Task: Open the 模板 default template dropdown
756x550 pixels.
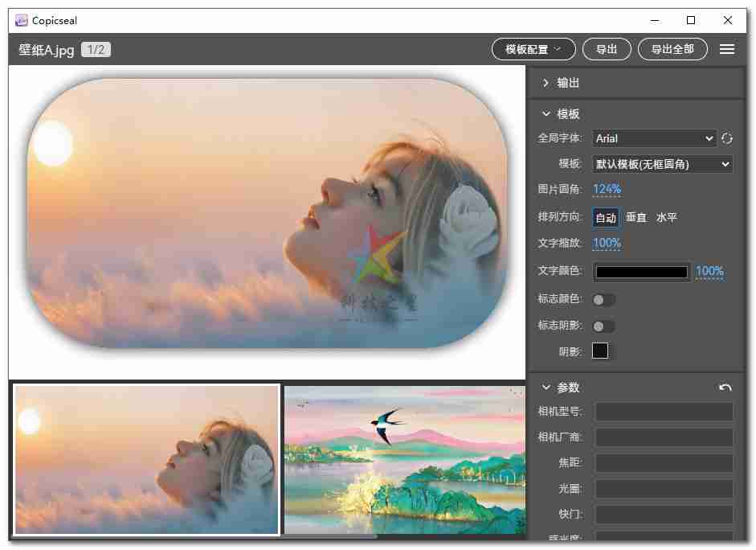Action: tap(663, 164)
